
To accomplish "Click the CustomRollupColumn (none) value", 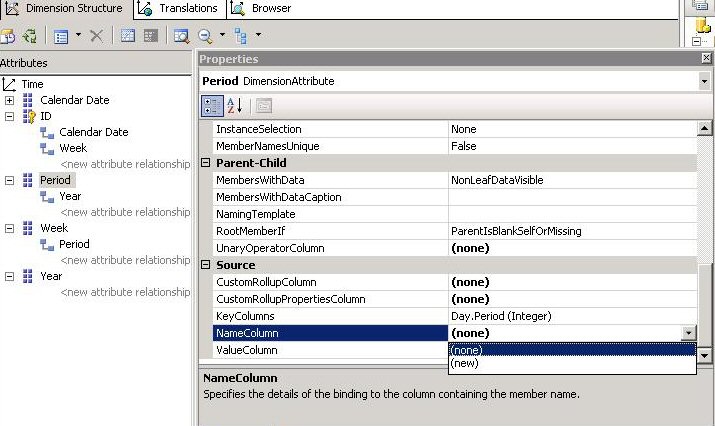I will (x=572, y=282).
